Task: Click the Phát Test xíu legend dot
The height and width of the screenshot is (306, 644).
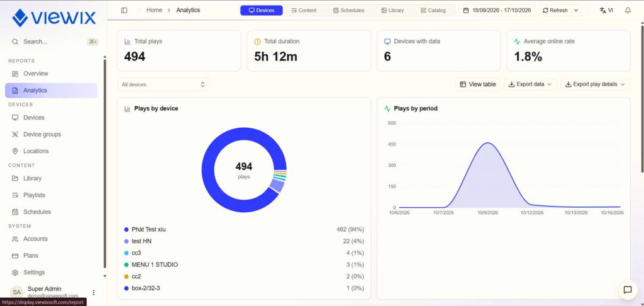Action: (126, 229)
